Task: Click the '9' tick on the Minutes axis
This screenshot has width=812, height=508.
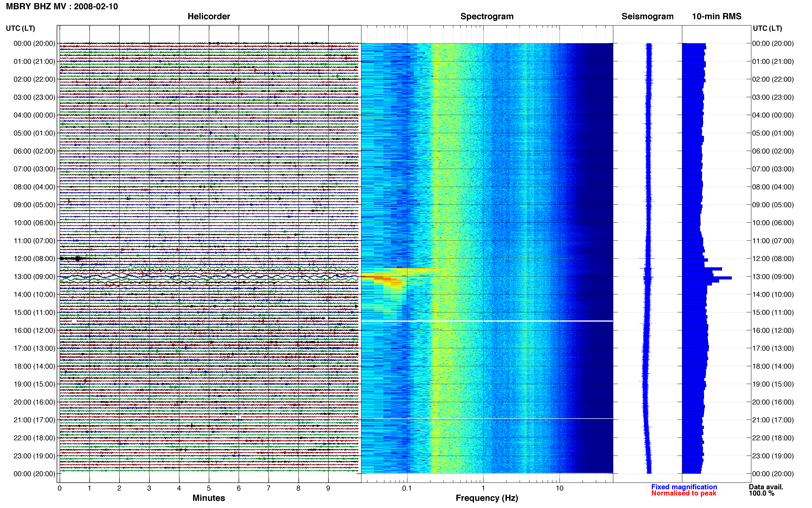Action: coord(328,488)
